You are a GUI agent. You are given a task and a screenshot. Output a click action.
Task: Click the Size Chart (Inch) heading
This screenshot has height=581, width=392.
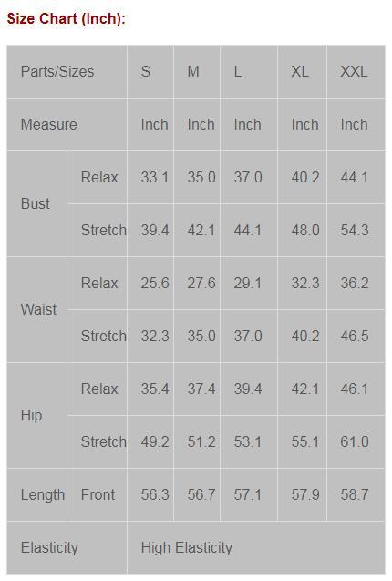67,18
